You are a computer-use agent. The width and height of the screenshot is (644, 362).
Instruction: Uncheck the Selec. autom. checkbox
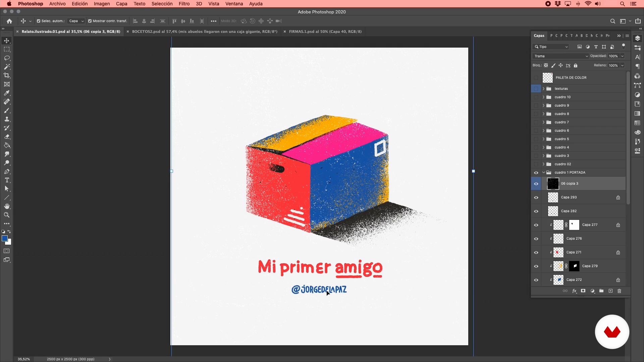(x=39, y=21)
